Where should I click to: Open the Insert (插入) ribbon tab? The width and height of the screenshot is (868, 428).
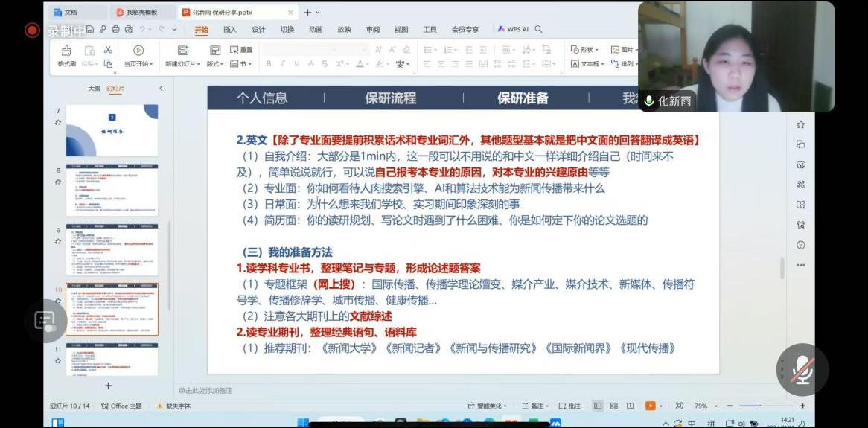(x=230, y=30)
